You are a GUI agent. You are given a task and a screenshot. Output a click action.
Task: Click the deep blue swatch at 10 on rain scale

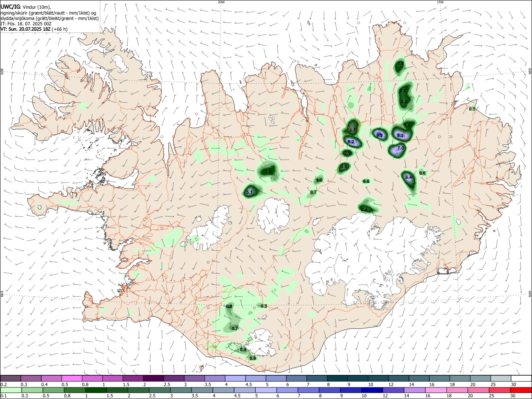click(372, 390)
